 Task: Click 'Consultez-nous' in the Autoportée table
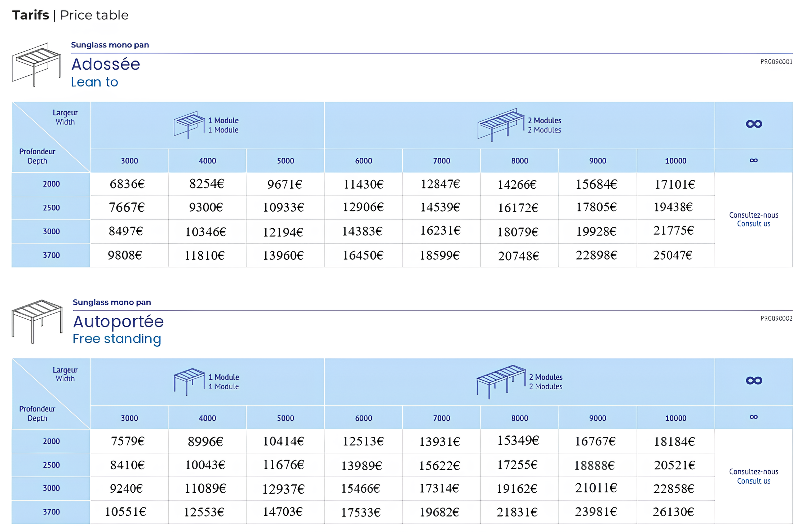754,472
